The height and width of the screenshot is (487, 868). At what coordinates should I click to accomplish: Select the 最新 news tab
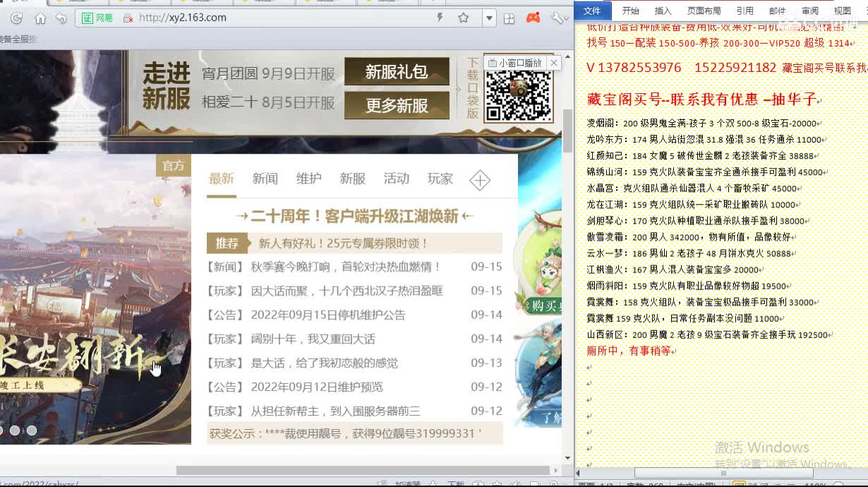[221, 179]
